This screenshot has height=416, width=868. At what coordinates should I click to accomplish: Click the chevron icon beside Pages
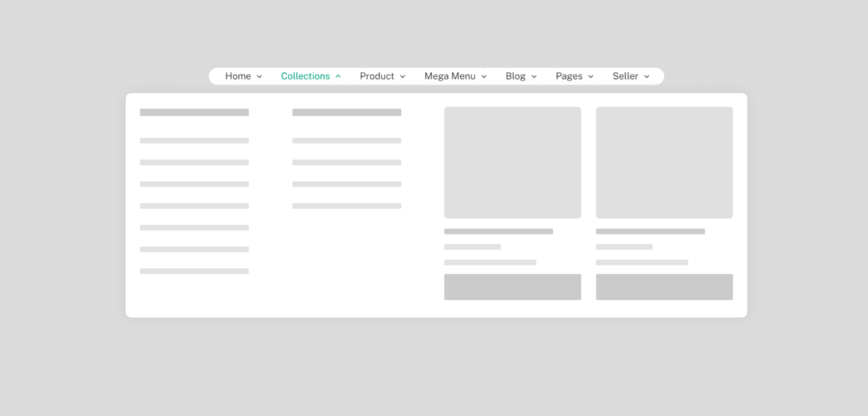590,77
